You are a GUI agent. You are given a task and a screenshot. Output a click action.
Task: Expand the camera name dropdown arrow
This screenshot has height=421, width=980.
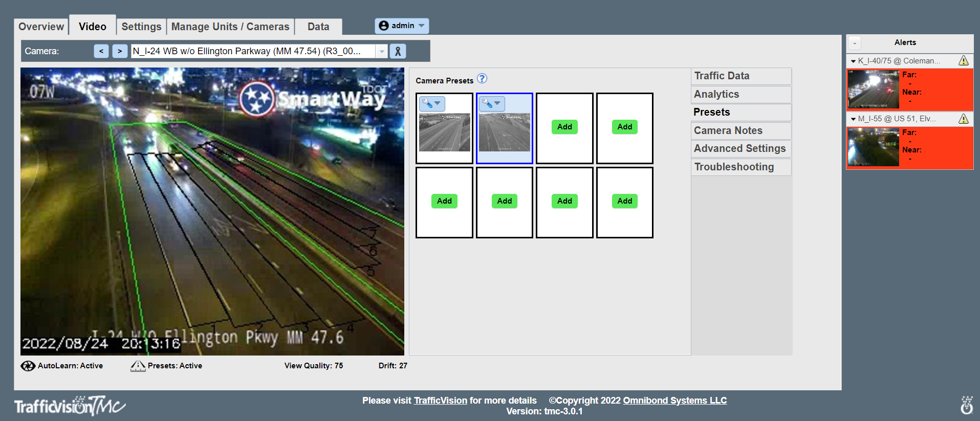[x=382, y=51]
